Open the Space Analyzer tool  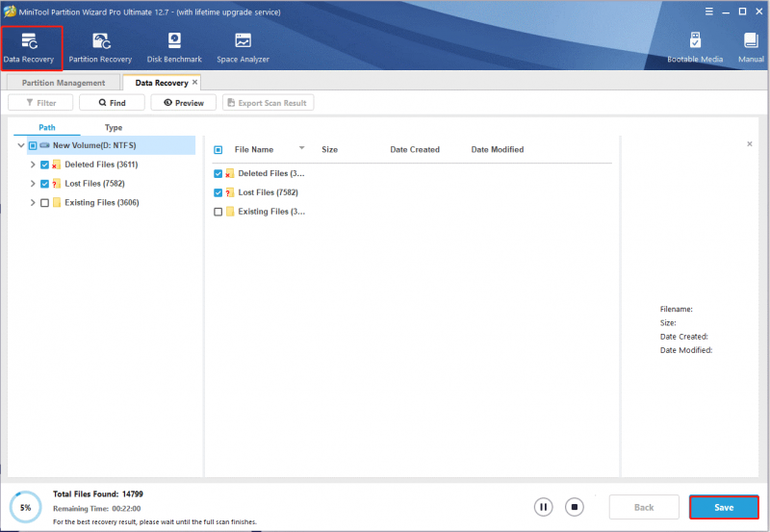pos(244,48)
